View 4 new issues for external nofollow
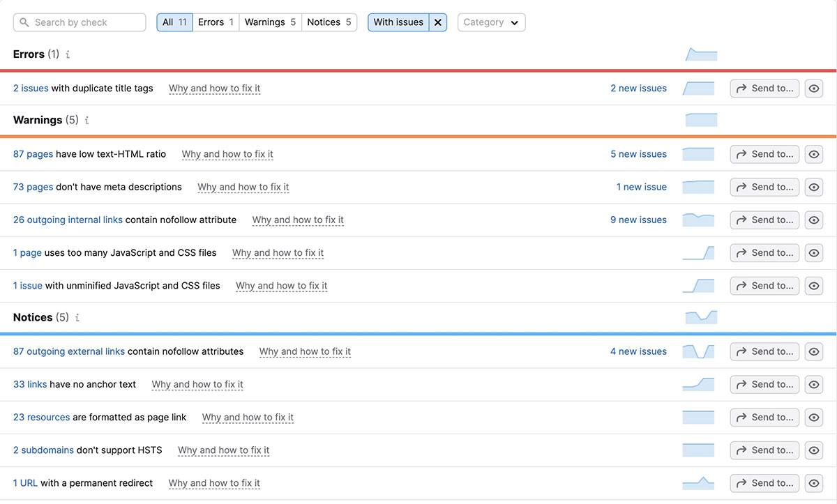The image size is (837, 504). tap(638, 351)
